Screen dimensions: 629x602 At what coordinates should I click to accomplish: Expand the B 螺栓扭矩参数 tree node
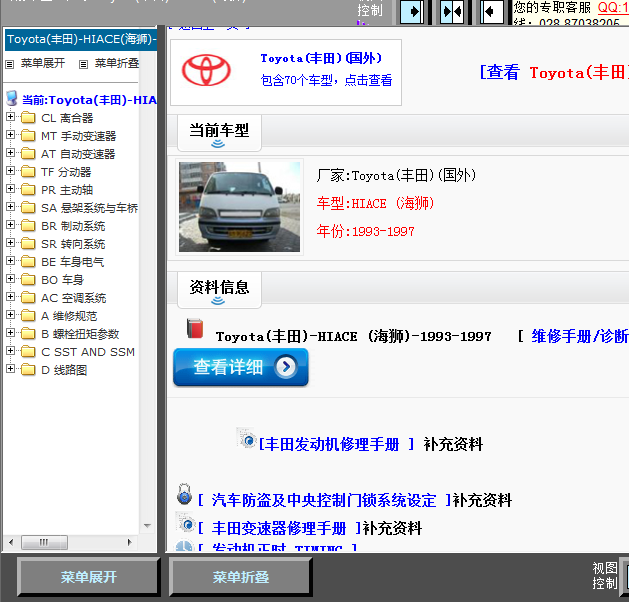click(10, 333)
